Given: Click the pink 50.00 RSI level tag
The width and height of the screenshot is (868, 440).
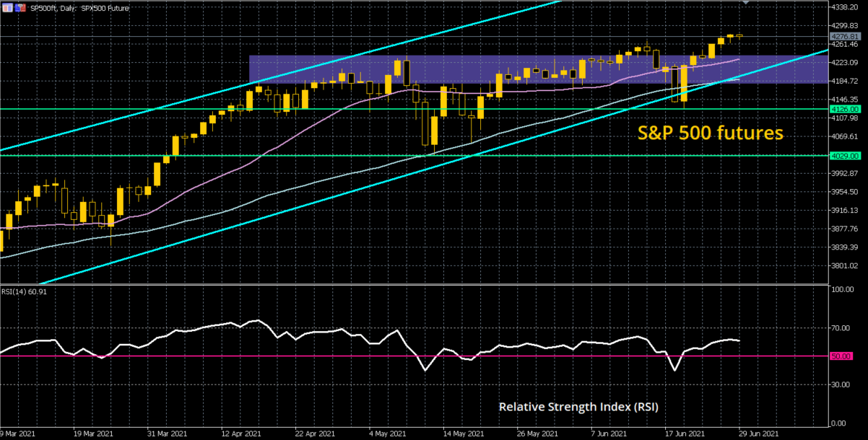Looking at the screenshot, I should 840,356.
